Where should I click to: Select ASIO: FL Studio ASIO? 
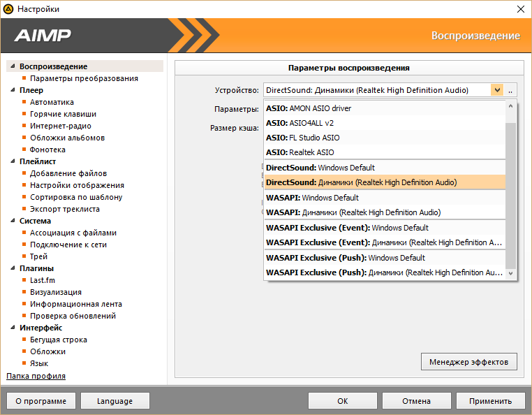385,138
